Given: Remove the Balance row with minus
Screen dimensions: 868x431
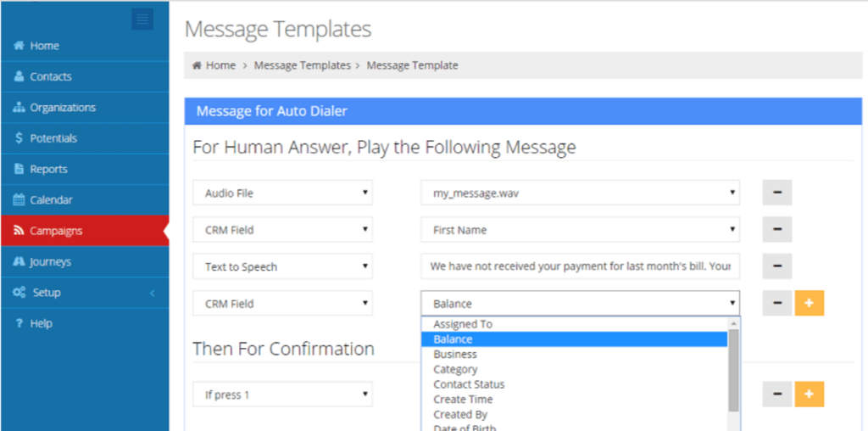Looking at the screenshot, I should pyautogui.click(x=777, y=303).
